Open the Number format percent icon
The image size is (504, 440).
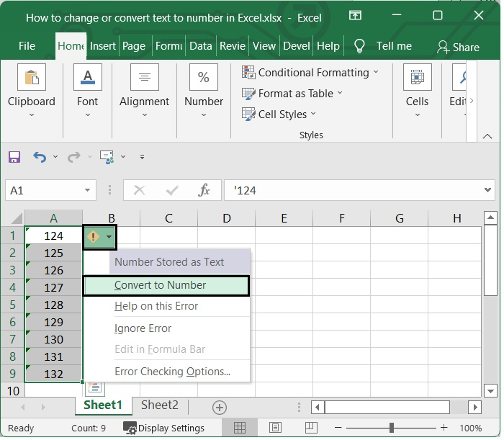coord(204,78)
